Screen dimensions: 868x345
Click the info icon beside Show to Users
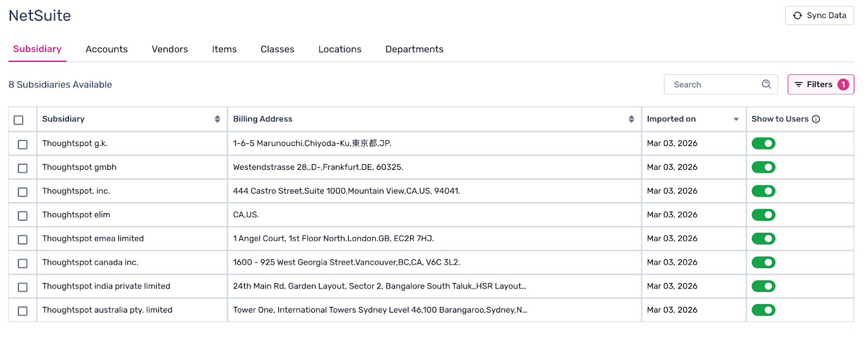pyautogui.click(x=816, y=119)
